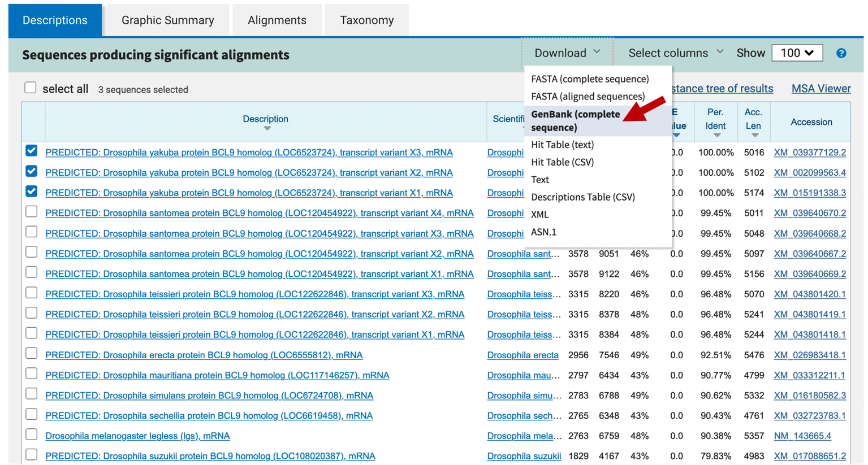Viewport: 868px width, 465px height.
Task: Open accession NM_143665.4 link
Action: pos(802,436)
